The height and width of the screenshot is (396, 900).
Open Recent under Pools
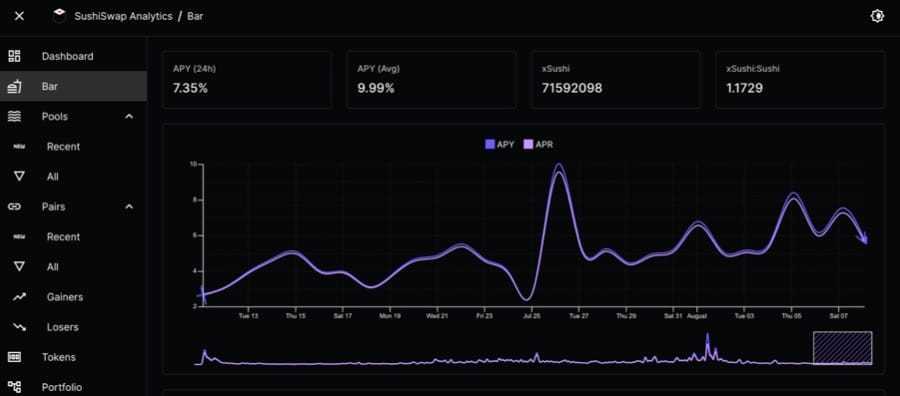click(63, 147)
